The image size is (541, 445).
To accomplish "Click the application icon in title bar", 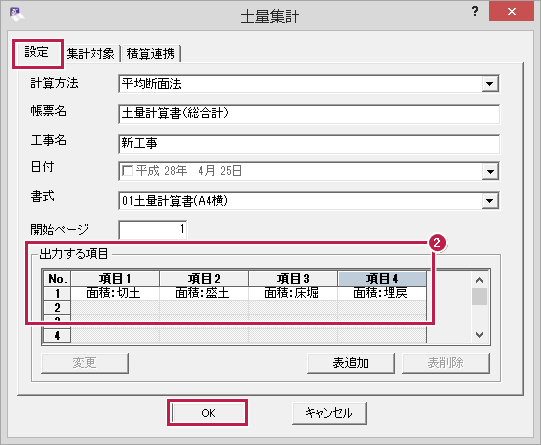I will pyautogui.click(x=16, y=14).
